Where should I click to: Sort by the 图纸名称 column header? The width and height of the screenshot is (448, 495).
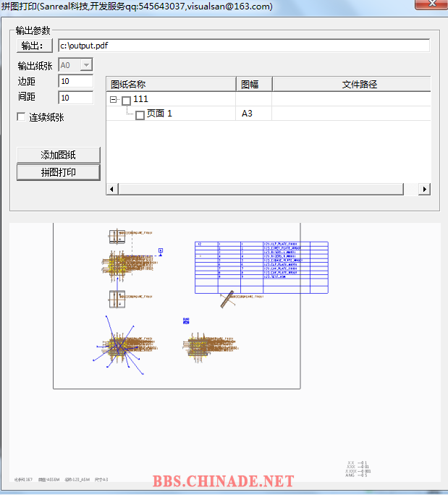[x=171, y=84]
